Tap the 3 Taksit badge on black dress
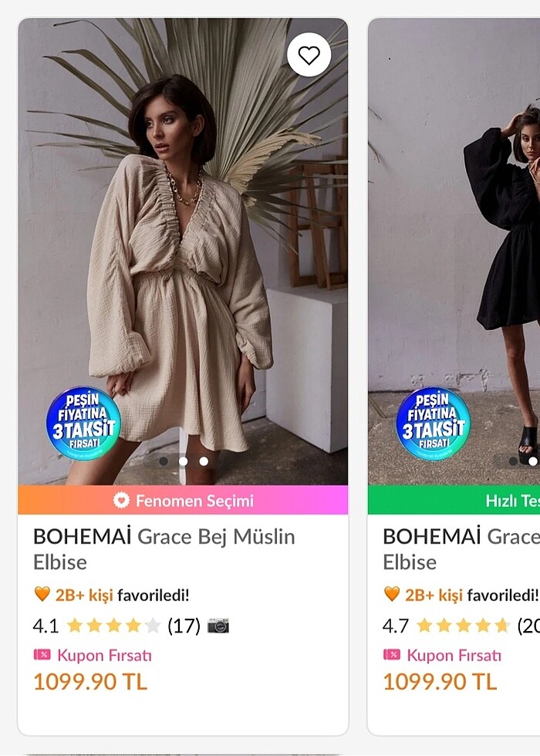Screen dimensions: 540x756 tap(433, 424)
